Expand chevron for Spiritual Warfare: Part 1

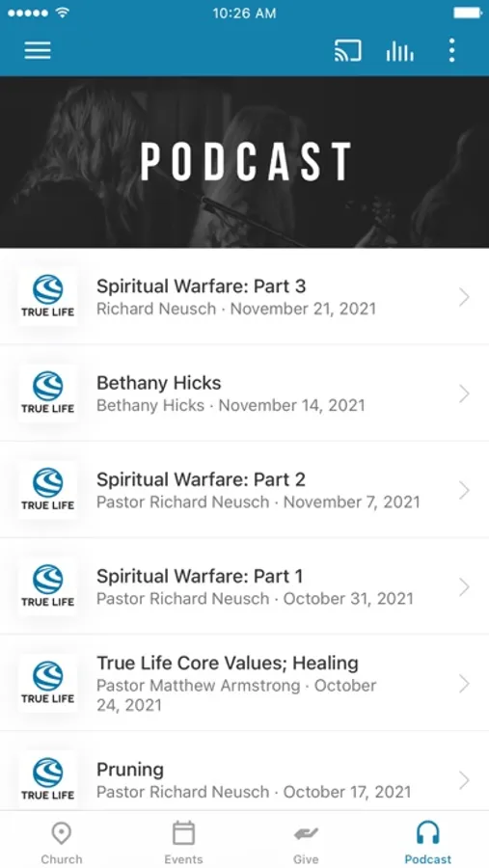pyautogui.click(x=464, y=587)
